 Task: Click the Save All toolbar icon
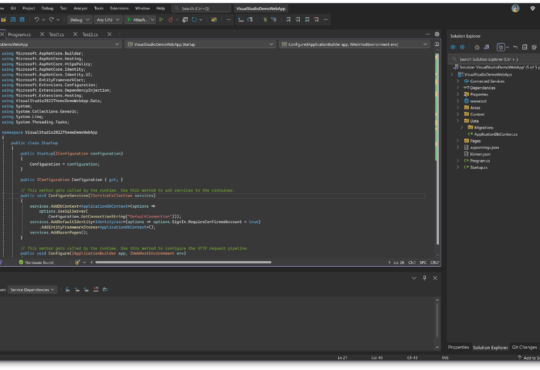pos(22,20)
